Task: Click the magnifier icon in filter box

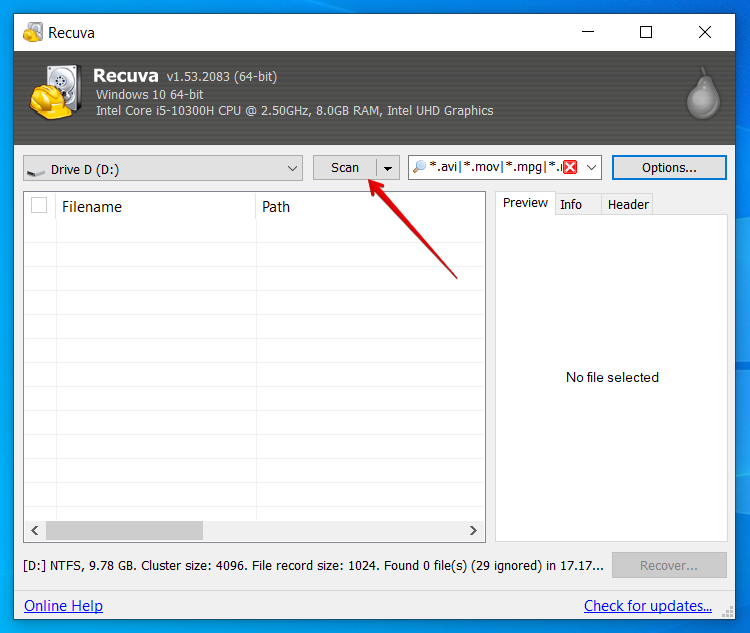Action: [x=419, y=167]
